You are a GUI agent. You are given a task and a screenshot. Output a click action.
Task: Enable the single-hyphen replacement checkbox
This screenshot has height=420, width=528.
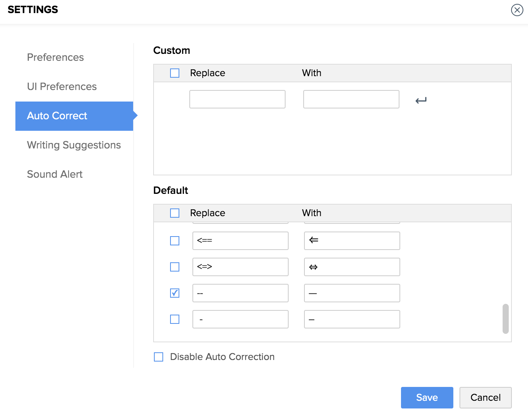click(x=175, y=319)
